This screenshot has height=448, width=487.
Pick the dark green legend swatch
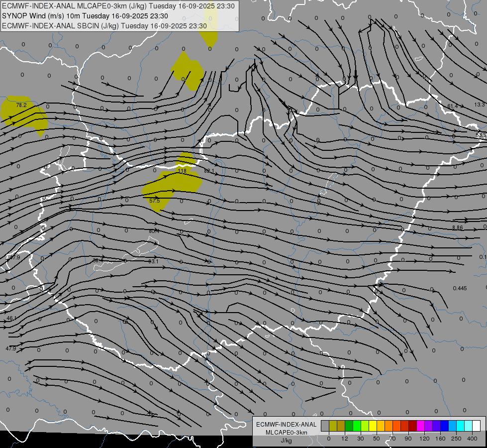coord(349,426)
